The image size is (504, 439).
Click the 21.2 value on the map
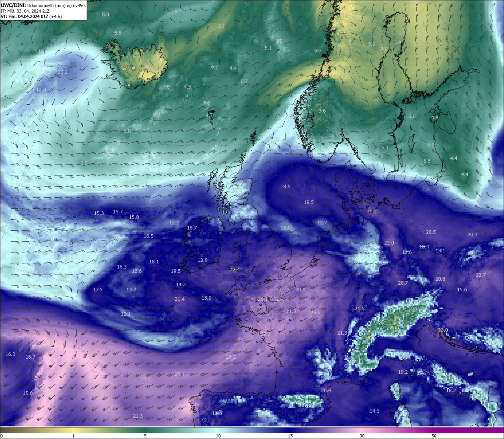pyautogui.click(x=372, y=212)
